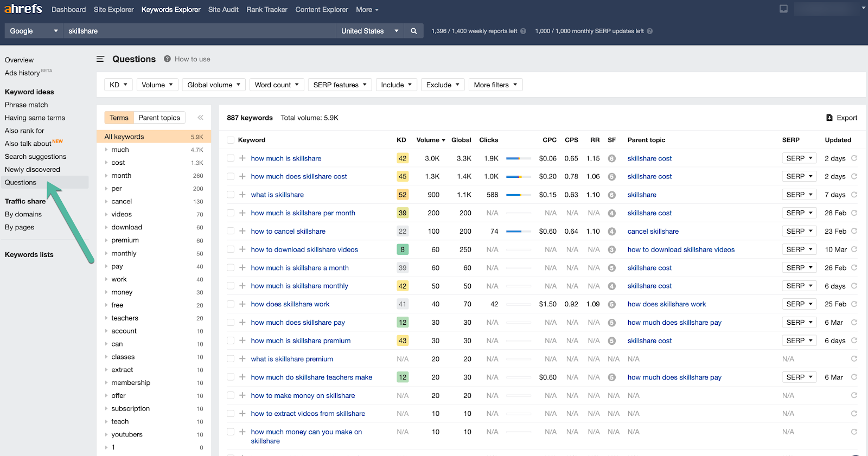Refresh 'what is skillshare premium' row

854,359
